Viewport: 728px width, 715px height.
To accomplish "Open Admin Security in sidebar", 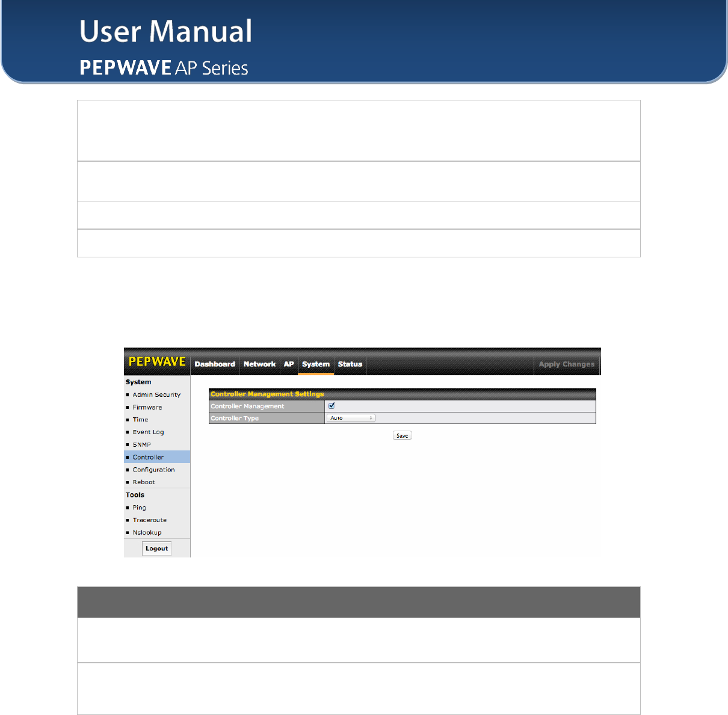I will click(x=156, y=394).
